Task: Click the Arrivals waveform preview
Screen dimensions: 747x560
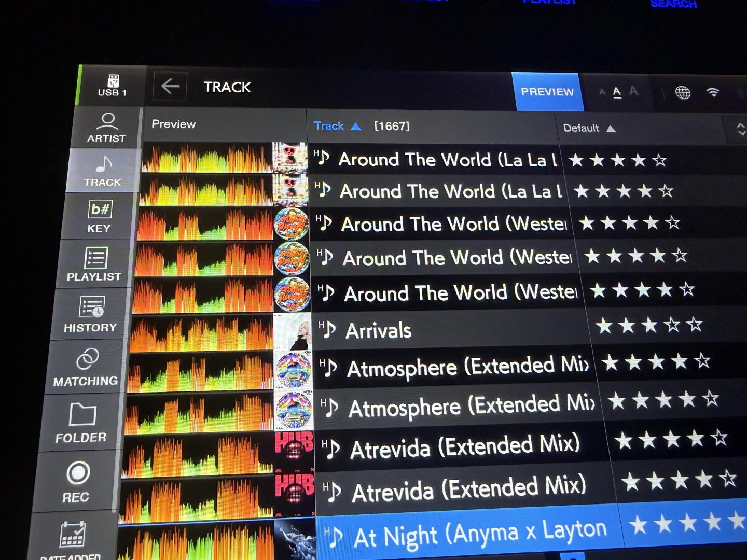Action: point(201,333)
